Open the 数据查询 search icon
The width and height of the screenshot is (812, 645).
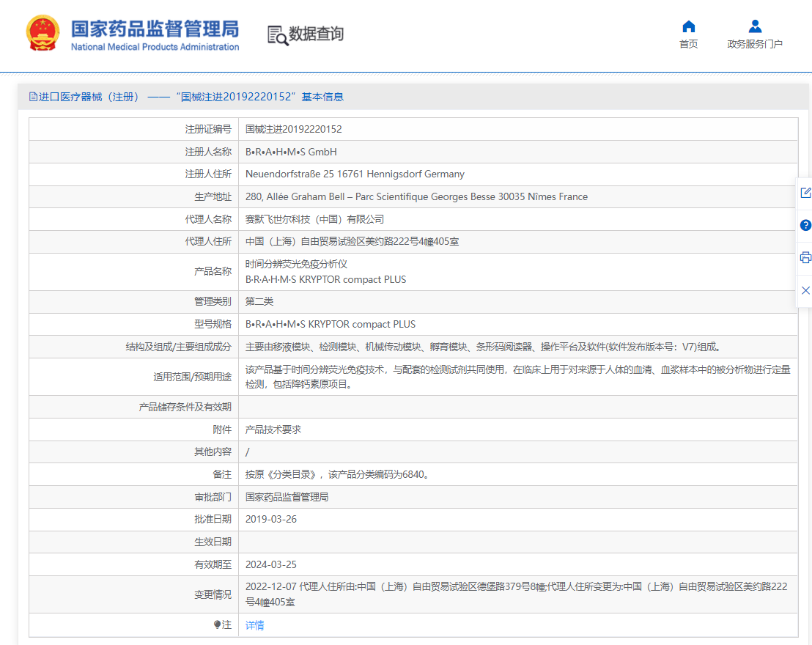278,35
